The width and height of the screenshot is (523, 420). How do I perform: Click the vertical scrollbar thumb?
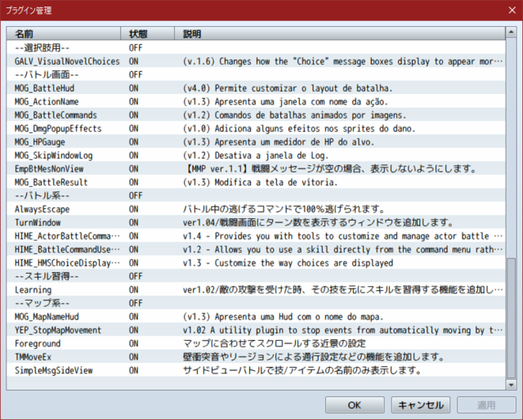point(511,319)
